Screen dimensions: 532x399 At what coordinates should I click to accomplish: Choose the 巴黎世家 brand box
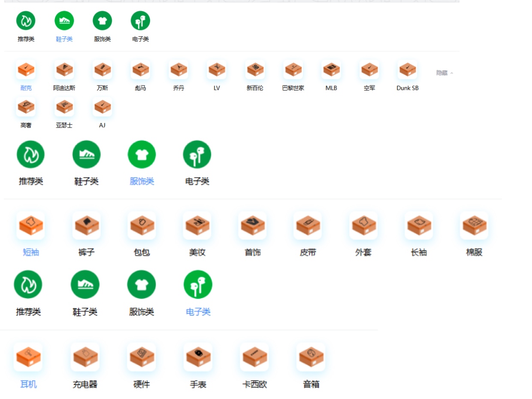[x=293, y=70]
